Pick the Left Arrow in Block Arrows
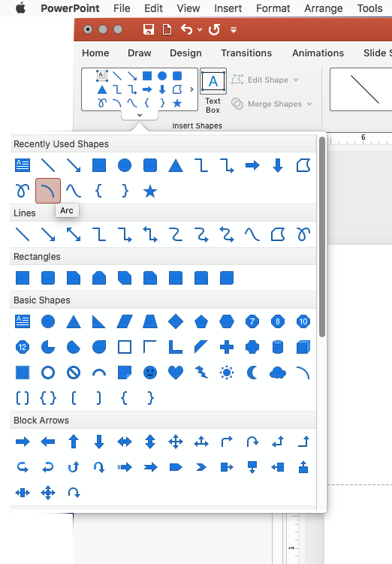This screenshot has width=392, height=564. 48,442
